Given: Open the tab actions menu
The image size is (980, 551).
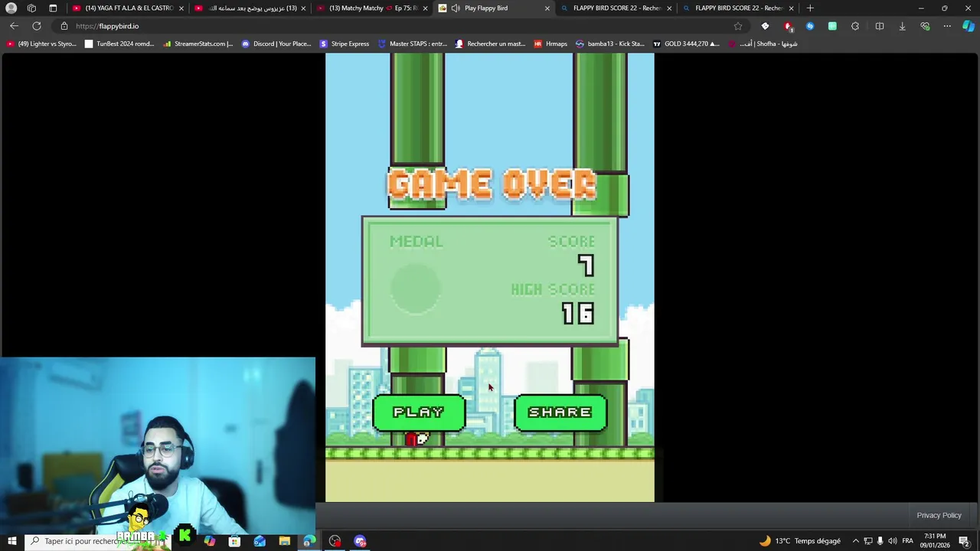Looking at the screenshot, I should pos(53,8).
